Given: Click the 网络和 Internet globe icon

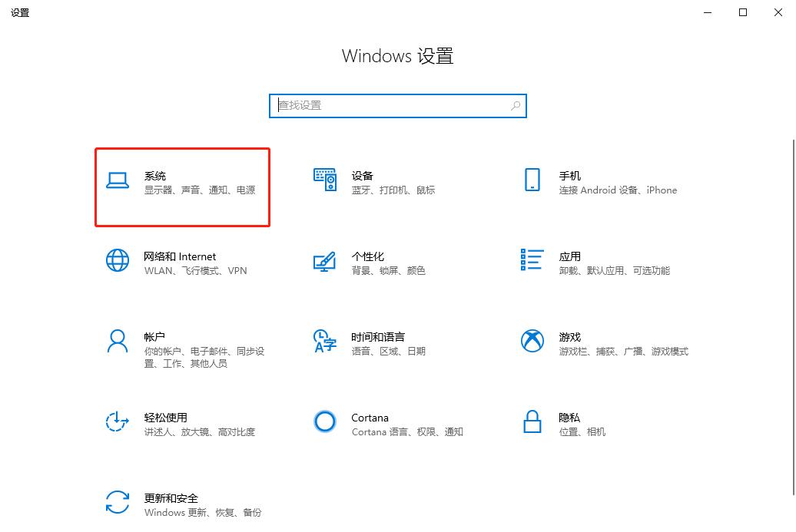Looking at the screenshot, I should click(x=117, y=261).
